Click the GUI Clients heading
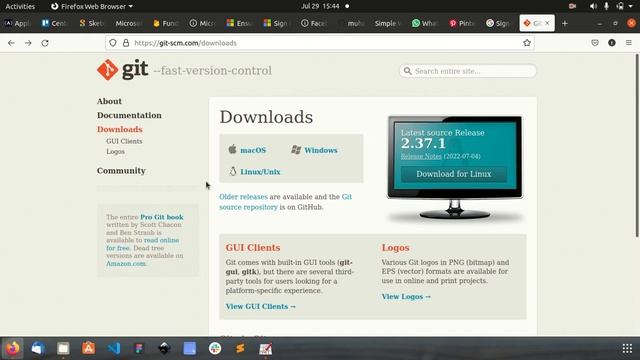The width and height of the screenshot is (640, 360). pyautogui.click(x=253, y=248)
